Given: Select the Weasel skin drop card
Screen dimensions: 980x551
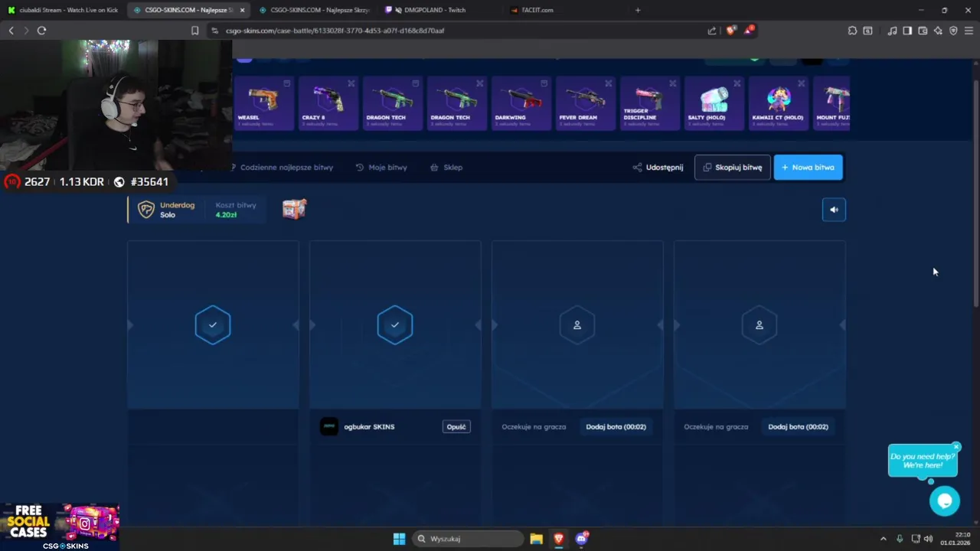Looking at the screenshot, I should click(x=263, y=103).
